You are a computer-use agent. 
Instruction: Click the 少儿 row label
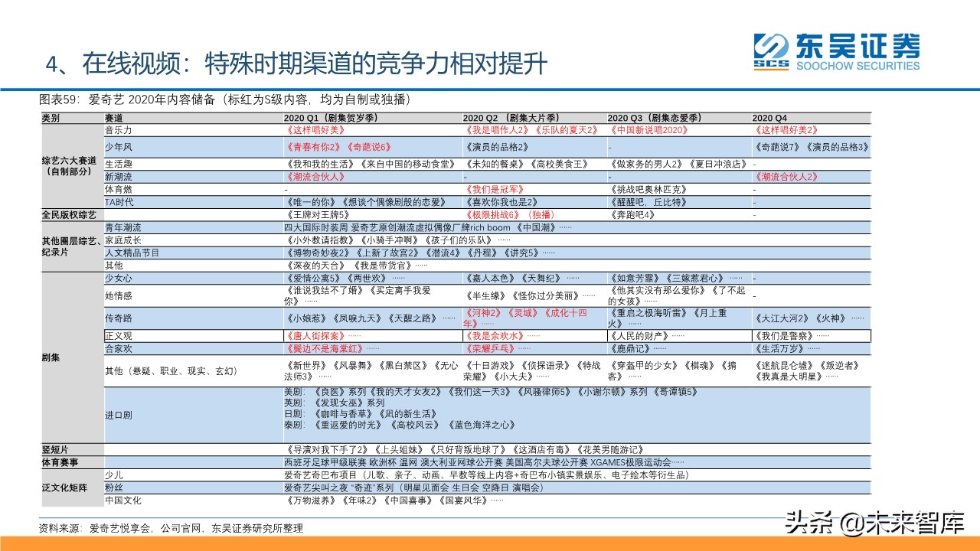point(113,474)
